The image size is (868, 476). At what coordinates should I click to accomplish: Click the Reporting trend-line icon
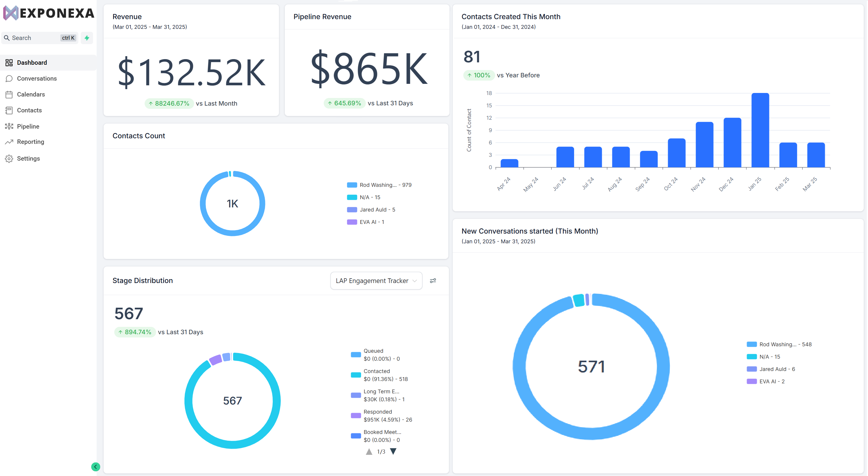[x=9, y=142]
